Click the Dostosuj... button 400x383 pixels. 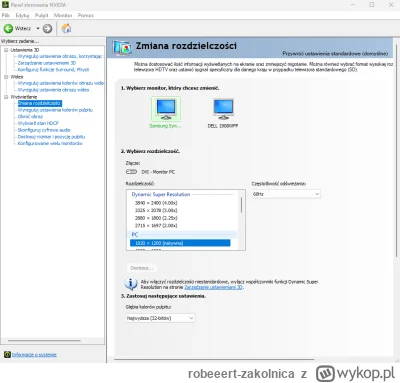pos(142,268)
